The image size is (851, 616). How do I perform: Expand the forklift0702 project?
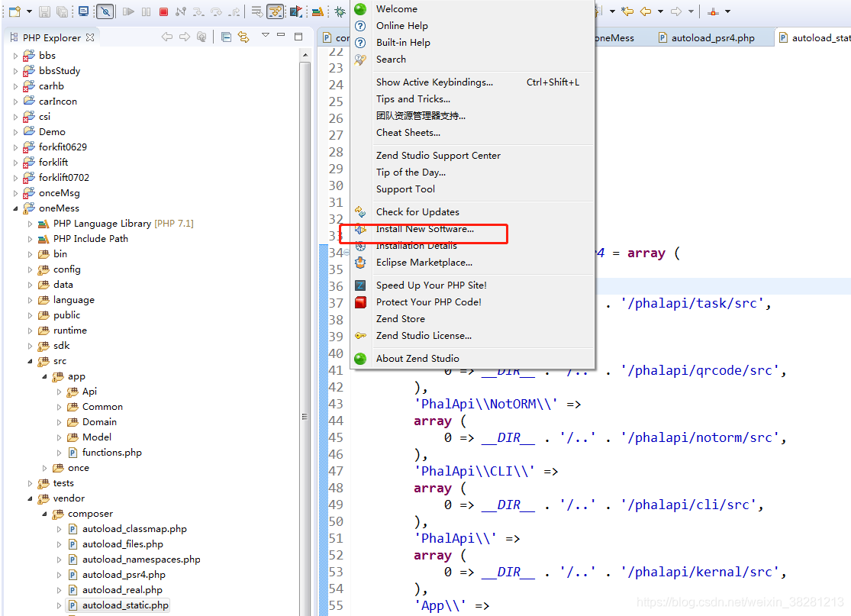pyautogui.click(x=15, y=178)
